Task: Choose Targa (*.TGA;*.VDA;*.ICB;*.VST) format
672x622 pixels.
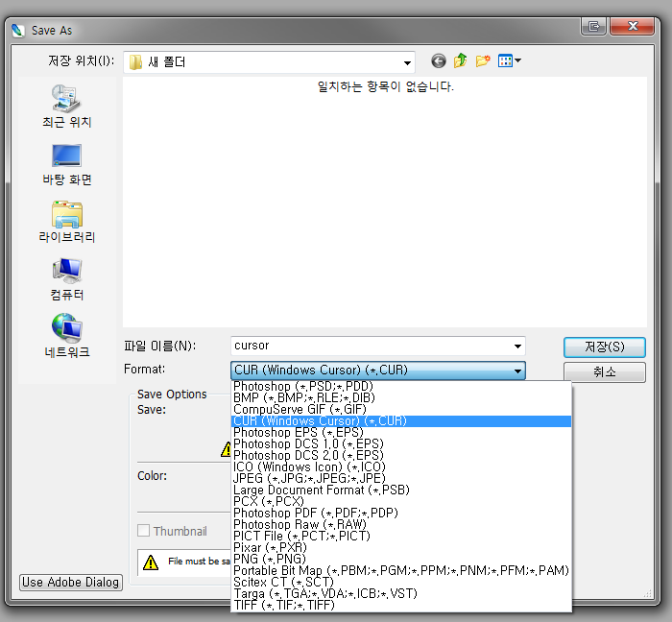Action: (401, 594)
